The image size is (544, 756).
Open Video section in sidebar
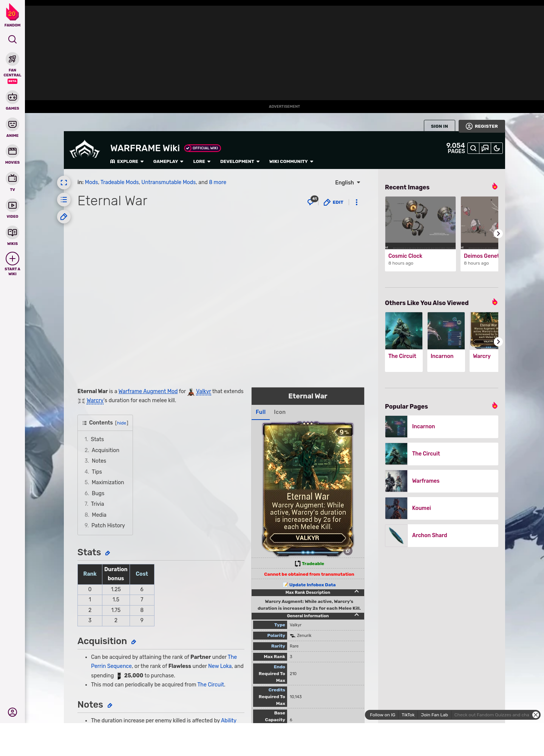tap(12, 209)
